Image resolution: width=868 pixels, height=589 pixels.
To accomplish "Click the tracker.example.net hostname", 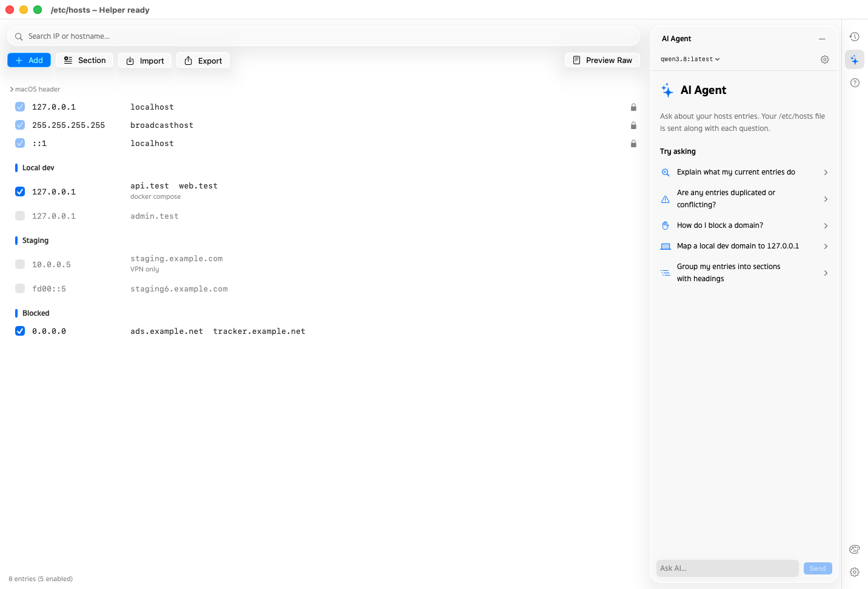I will click(x=259, y=331).
